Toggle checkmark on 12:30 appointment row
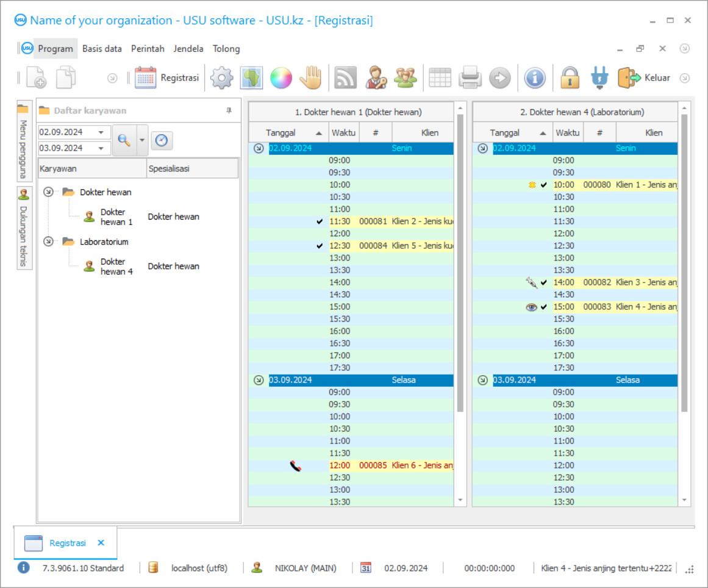This screenshot has height=588, width=708. pyautogui.click(x=320, y=246)
